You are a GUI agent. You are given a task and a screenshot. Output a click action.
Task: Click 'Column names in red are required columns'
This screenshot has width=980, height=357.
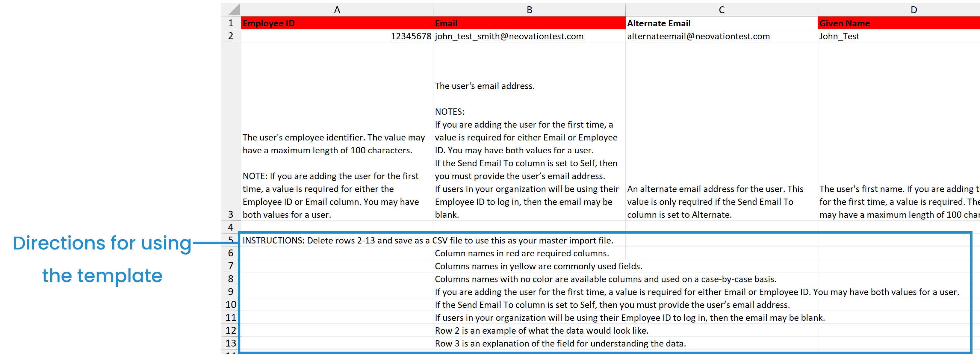point(522,253)
